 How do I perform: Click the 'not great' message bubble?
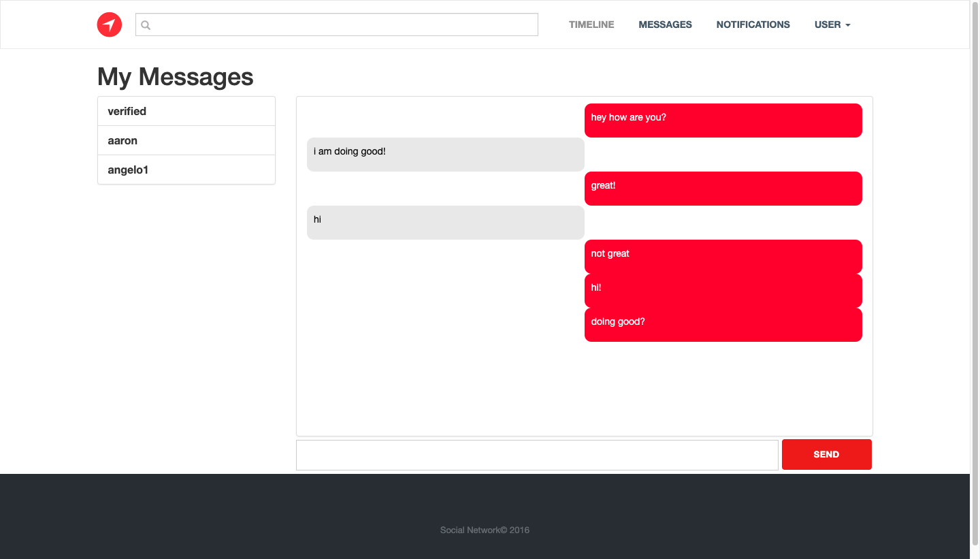coord(723,257)
